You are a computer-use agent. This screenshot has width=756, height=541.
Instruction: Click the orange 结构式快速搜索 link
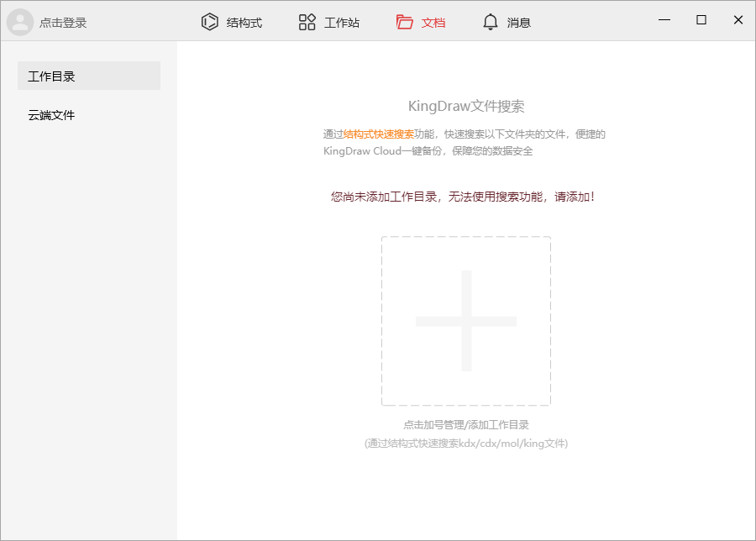click(x=379, y=134)
